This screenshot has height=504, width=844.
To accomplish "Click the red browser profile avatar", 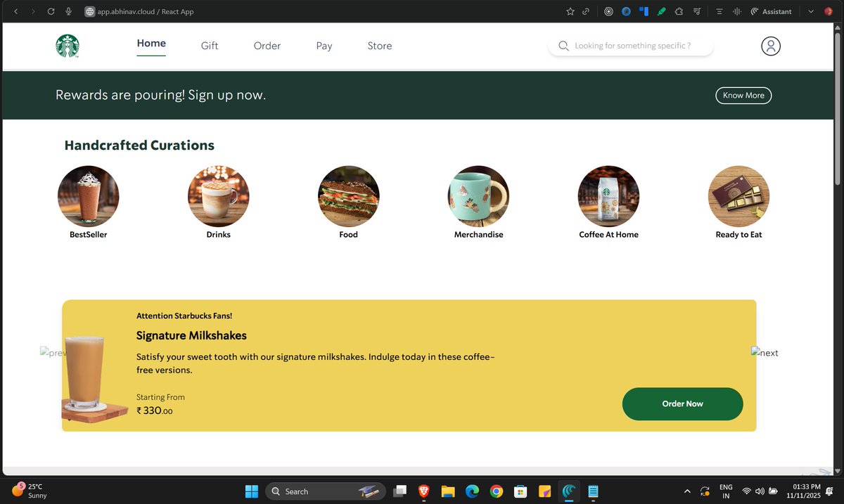I will click(828, 11).
